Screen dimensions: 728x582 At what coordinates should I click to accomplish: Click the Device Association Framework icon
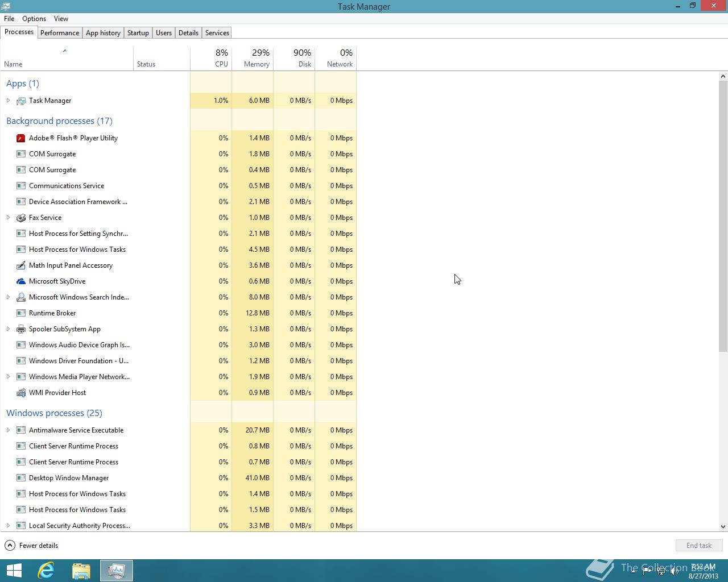click(21, 202)
